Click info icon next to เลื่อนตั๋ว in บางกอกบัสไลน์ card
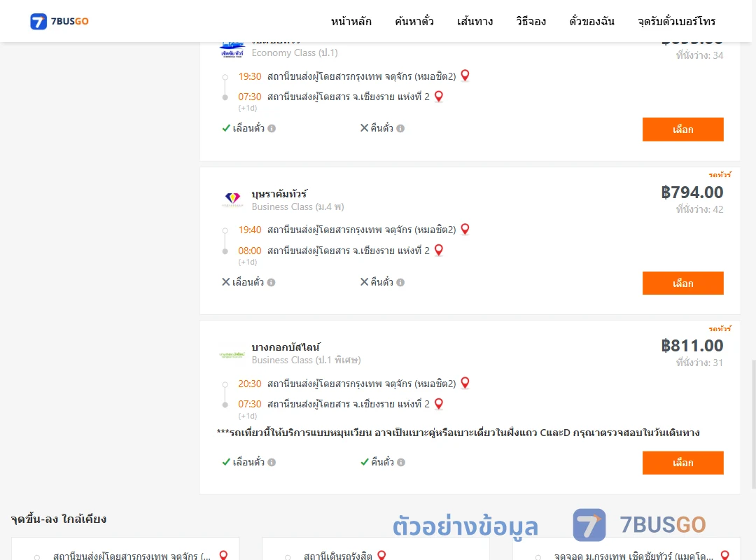This screenshot has width=756, height=560. point(272,462)
